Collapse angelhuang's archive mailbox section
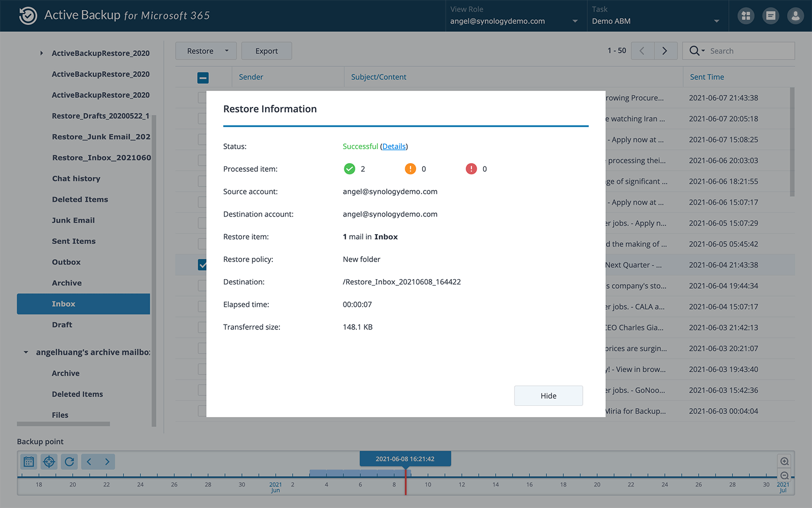 point(25,352)
